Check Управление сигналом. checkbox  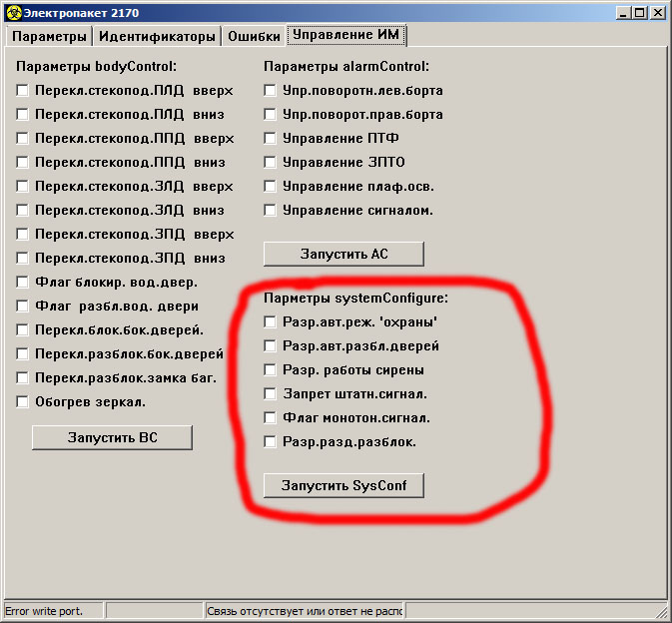pos(270,211)
